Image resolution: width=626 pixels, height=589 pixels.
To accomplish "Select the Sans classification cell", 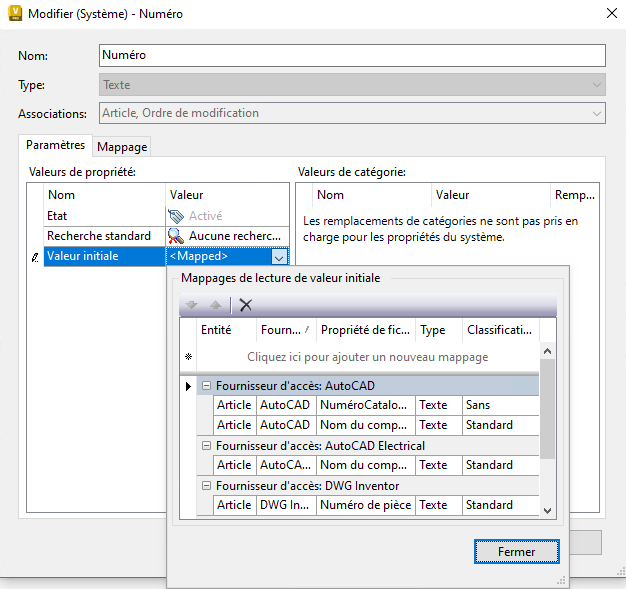I will [x=501, y=405].
